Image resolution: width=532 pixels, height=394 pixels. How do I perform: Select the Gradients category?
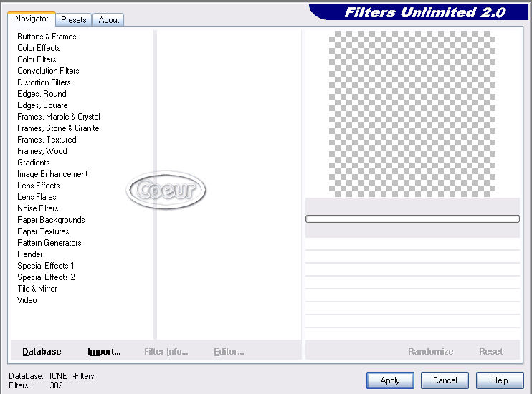point(33,163)
